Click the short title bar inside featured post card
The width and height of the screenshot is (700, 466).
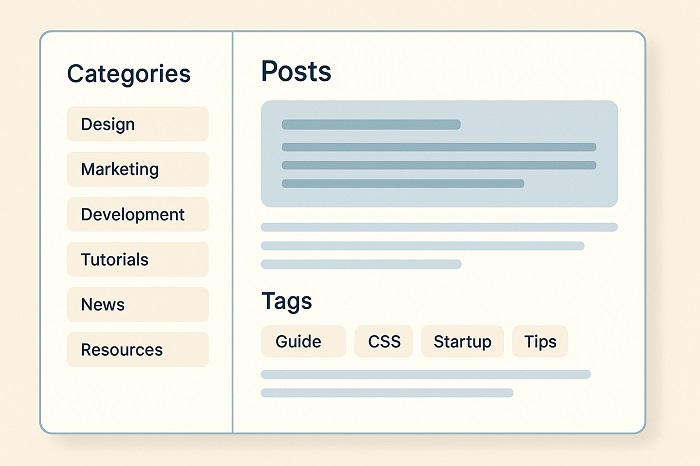[x=371, y=125]
